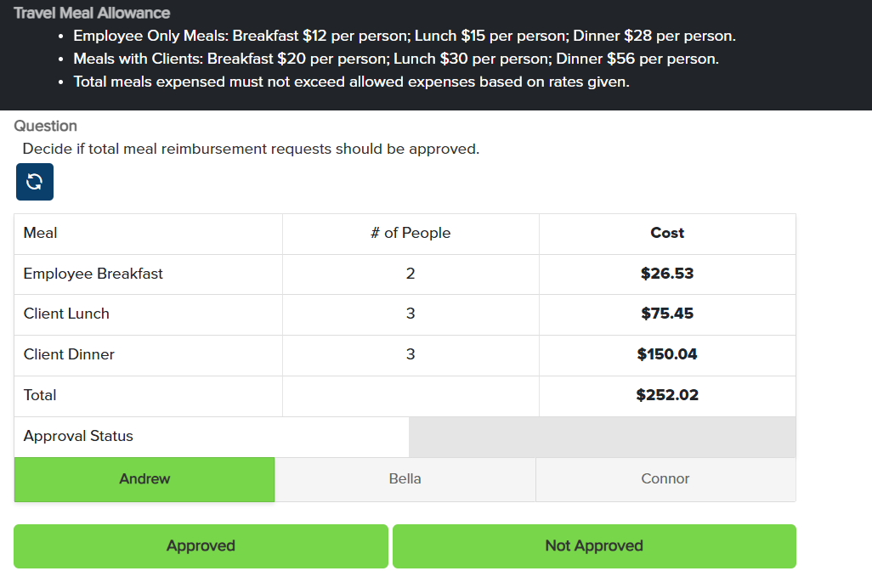Click the Client Dinner row label
This screenshot has height=588, width=872.
tap(69, 354)
